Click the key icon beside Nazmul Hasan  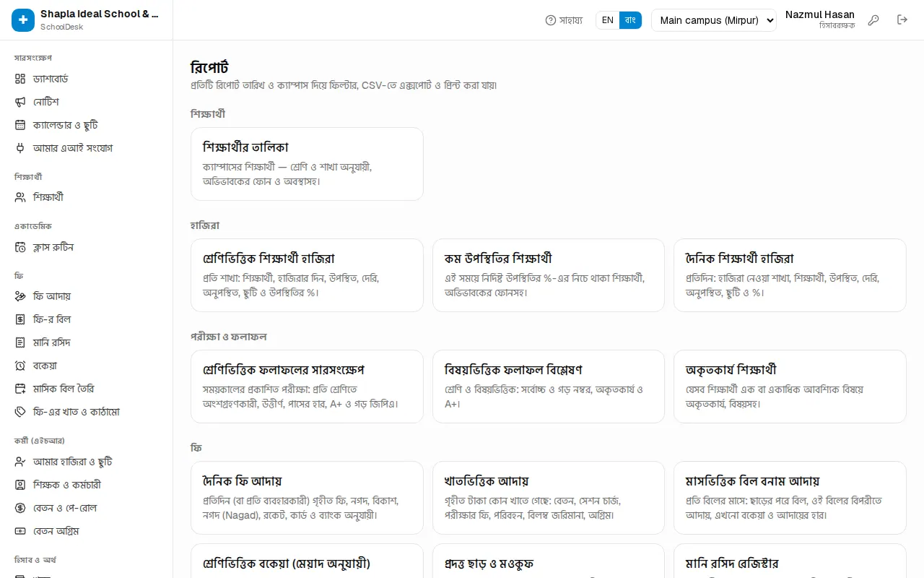(873, 20)
